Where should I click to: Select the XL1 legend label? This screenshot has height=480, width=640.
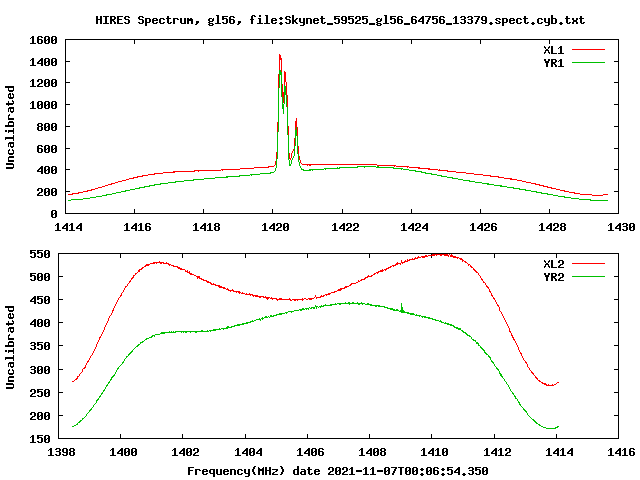point(553,50)
